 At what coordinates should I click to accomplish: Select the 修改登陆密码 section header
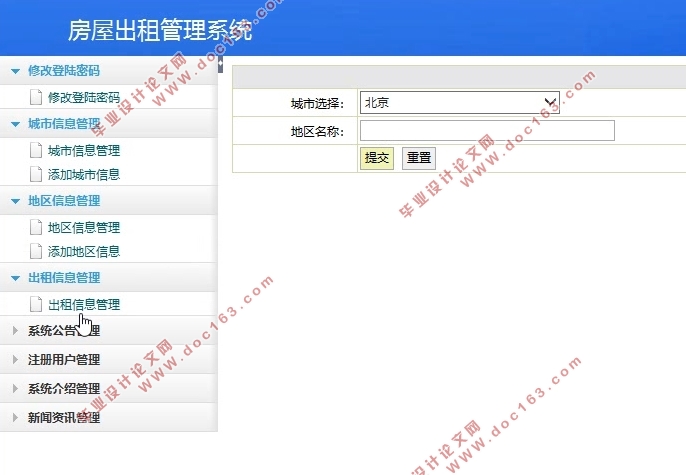(x=108, y=70)
